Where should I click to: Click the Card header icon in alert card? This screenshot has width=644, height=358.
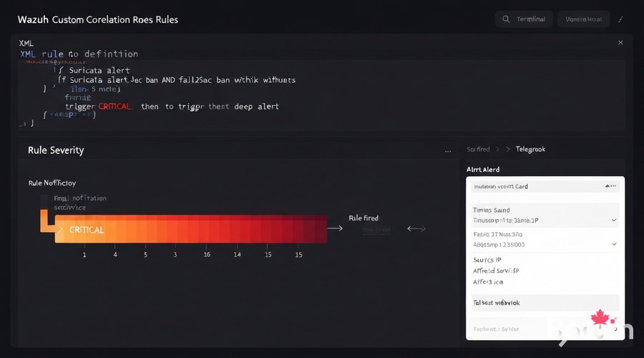click(x=610, y=186)
